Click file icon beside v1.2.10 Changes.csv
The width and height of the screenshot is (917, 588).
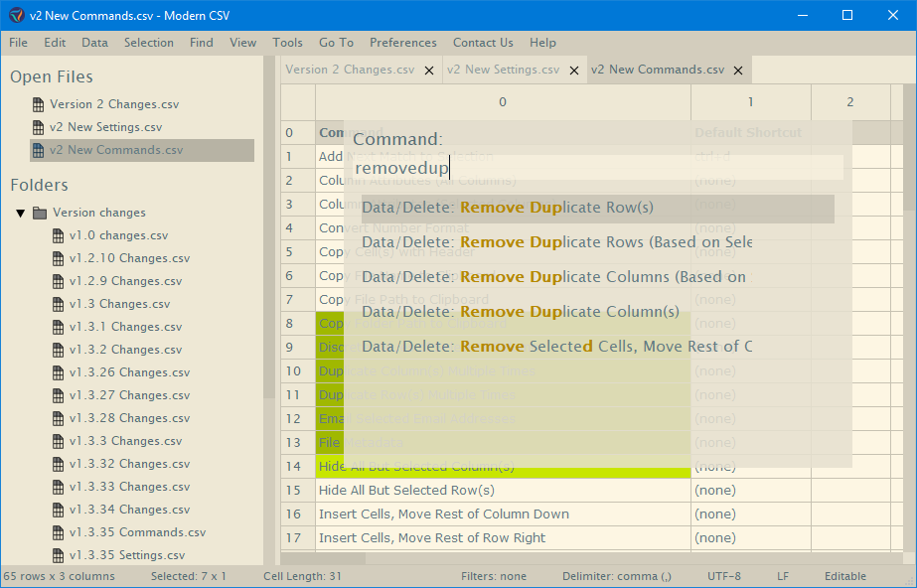(58, 258)
